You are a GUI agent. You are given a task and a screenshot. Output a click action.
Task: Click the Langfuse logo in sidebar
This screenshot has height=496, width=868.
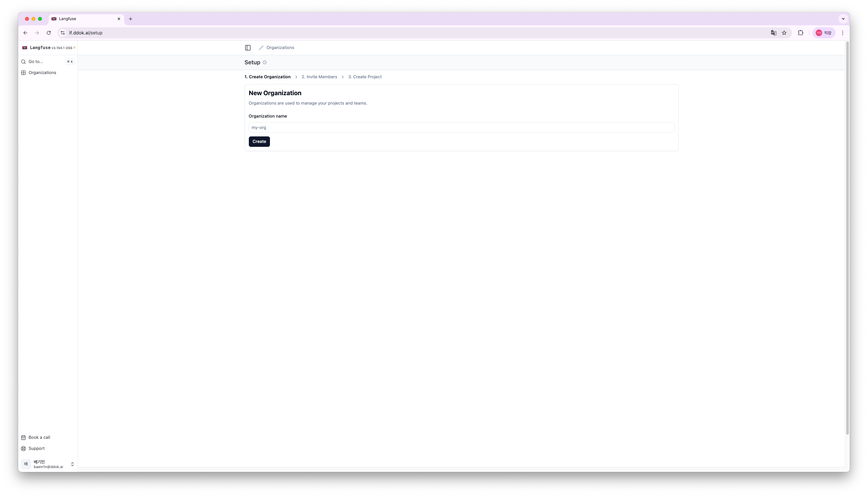[25, 48]
